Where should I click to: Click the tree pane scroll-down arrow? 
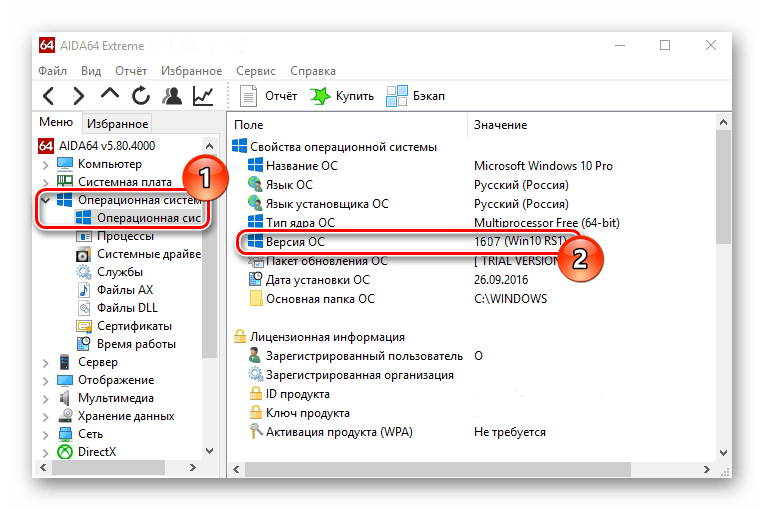tap(210, 451)
